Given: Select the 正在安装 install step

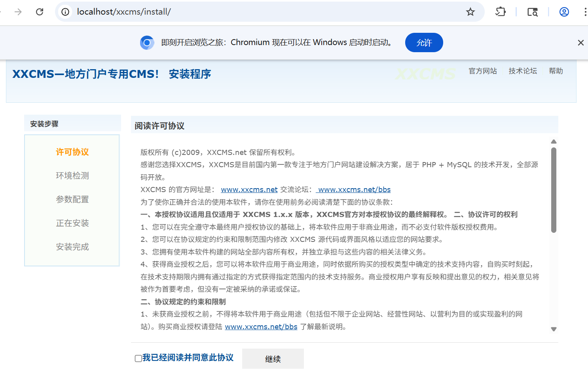Looking at the screenshot, I should click(72, 223).
